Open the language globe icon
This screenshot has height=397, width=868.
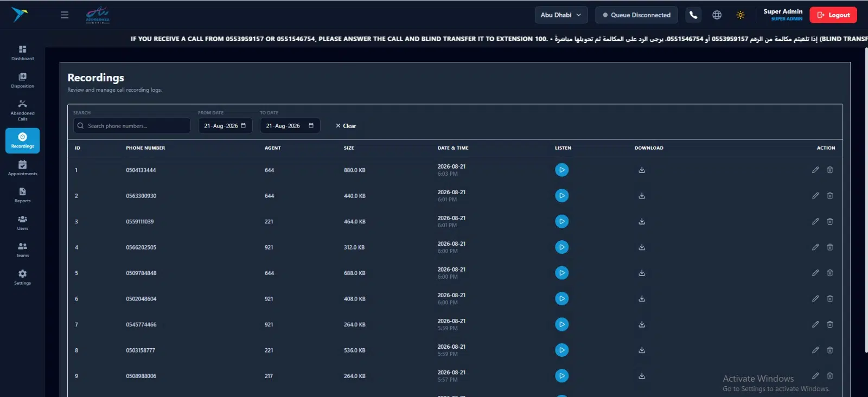[717, 15]
